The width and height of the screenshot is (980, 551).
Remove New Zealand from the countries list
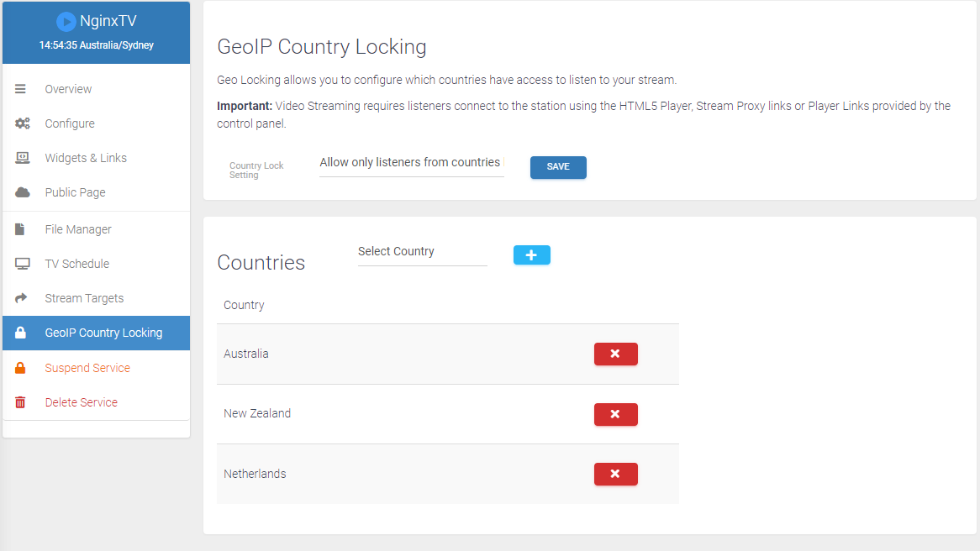coord(615,414)
